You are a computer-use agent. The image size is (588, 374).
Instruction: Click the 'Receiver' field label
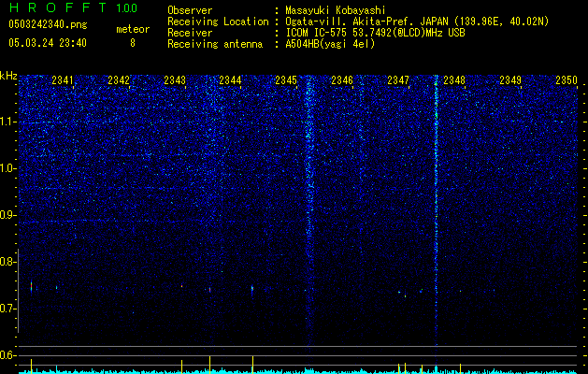[x=190, y=33]
